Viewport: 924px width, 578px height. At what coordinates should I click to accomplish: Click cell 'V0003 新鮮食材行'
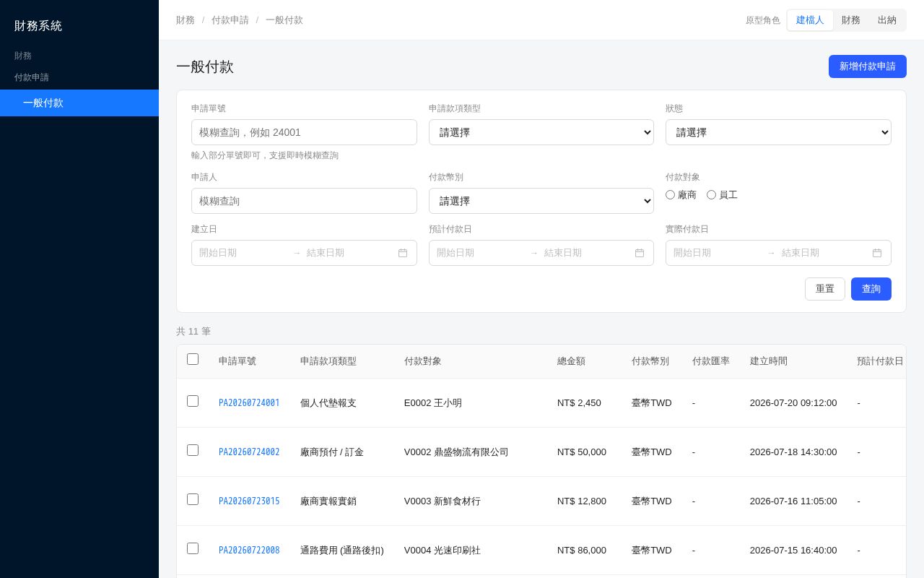pyautogui.click(x=443, y=501)
